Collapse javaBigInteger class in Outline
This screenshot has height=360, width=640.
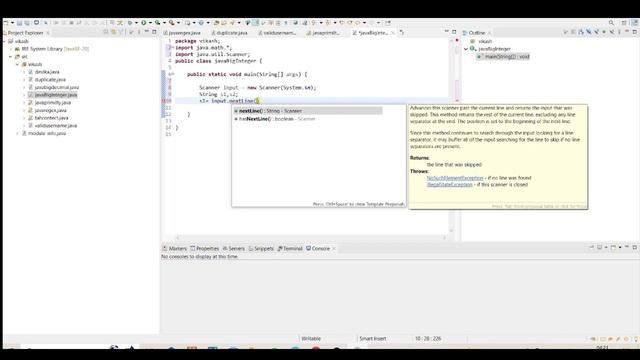point(466,49)
